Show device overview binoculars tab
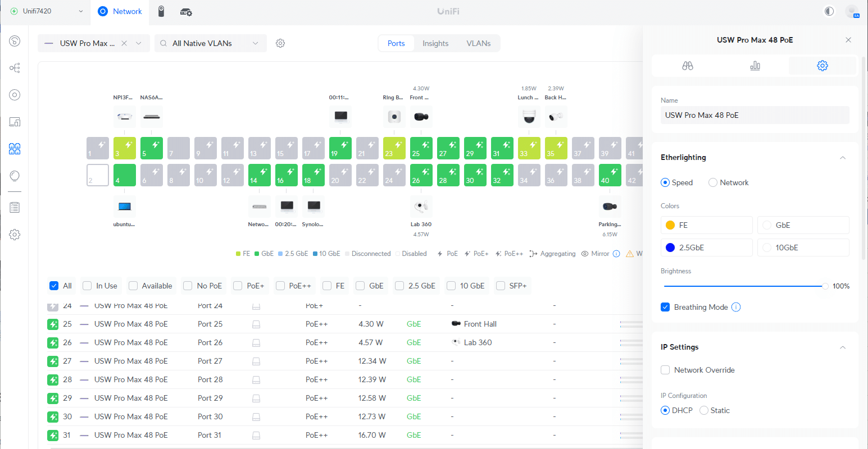868x449 pixels. coord(688,66)
